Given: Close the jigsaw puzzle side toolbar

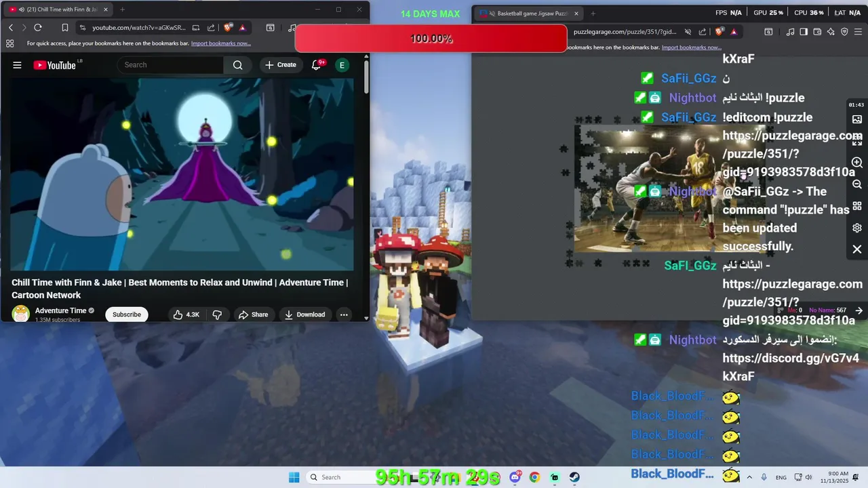Looking at the screenshot, I should pyautogui.click(x=857, y=249).
